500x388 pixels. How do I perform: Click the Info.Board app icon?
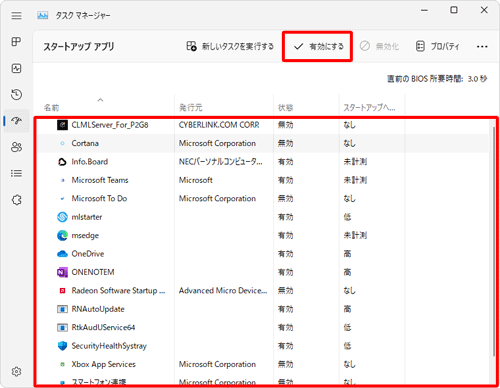pos(62,162)
